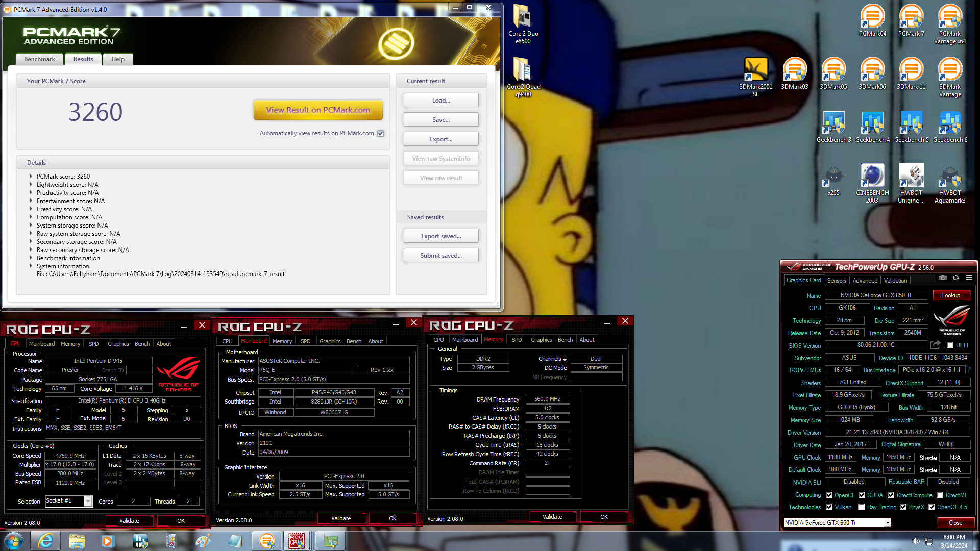
Task: Click the BIOS export share icon in GPU-Z
Action: coord(935,345)
